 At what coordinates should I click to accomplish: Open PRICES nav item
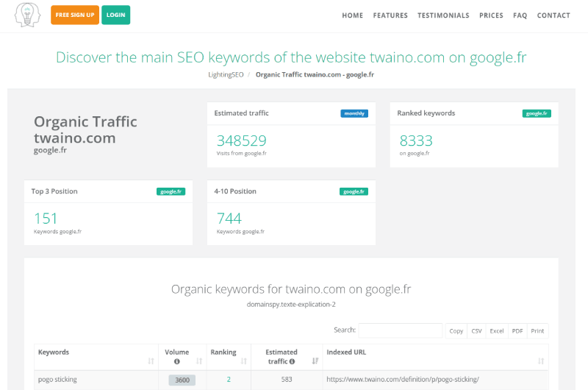click(x=491, y=15)
